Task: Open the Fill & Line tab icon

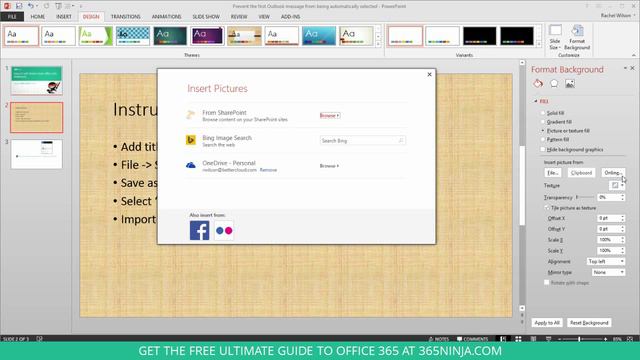Action: pyautogui.click(x=538, y=84)
